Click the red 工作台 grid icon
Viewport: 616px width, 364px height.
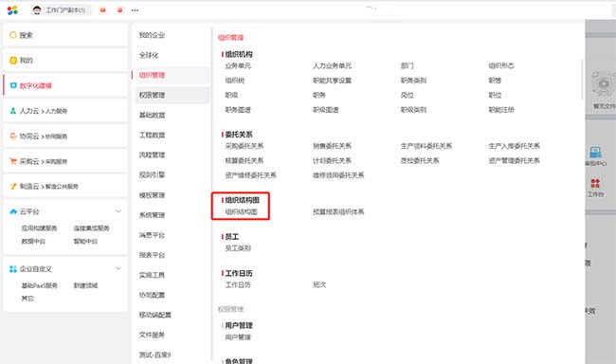pyautogui.click(x=595, y=183)
